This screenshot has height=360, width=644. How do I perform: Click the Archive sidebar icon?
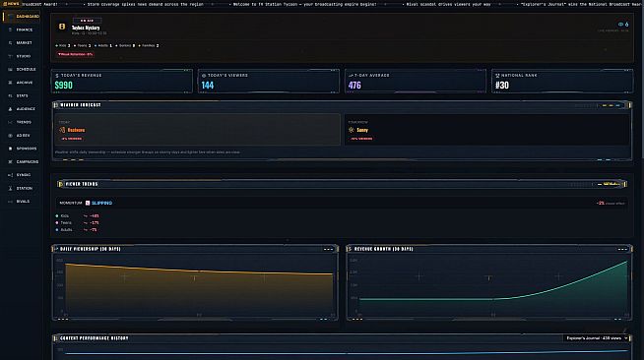10,83
